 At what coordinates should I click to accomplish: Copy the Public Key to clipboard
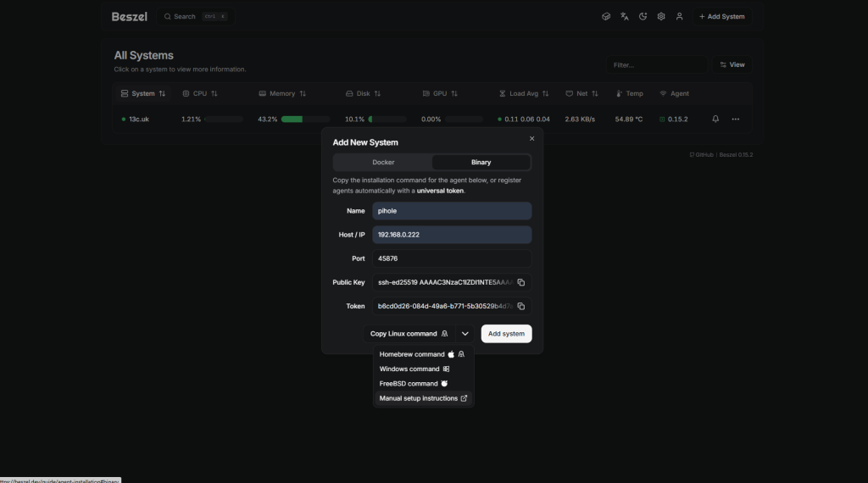pyautogui.click(x=521, y=282)
